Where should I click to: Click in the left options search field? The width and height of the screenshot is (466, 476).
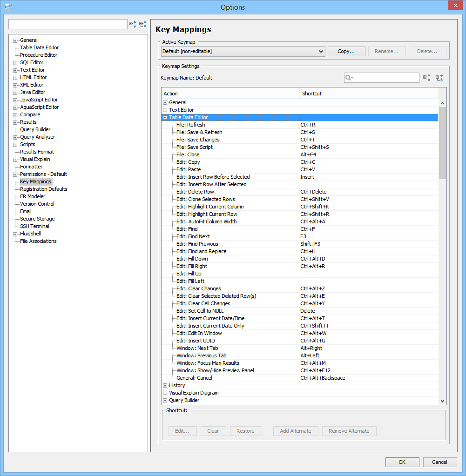click(68, 24)
